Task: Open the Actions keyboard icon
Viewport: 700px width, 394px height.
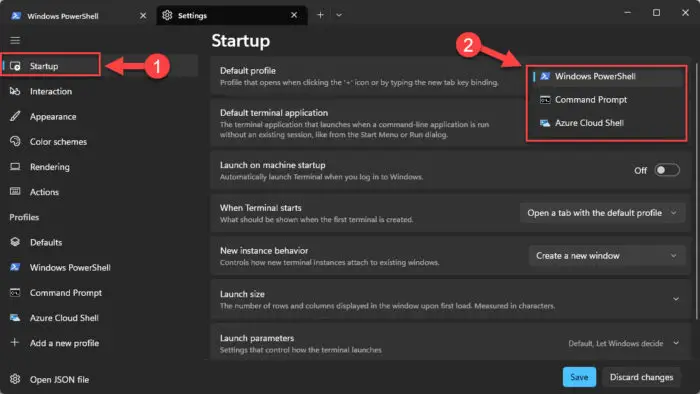Action: tap(15, 192)
